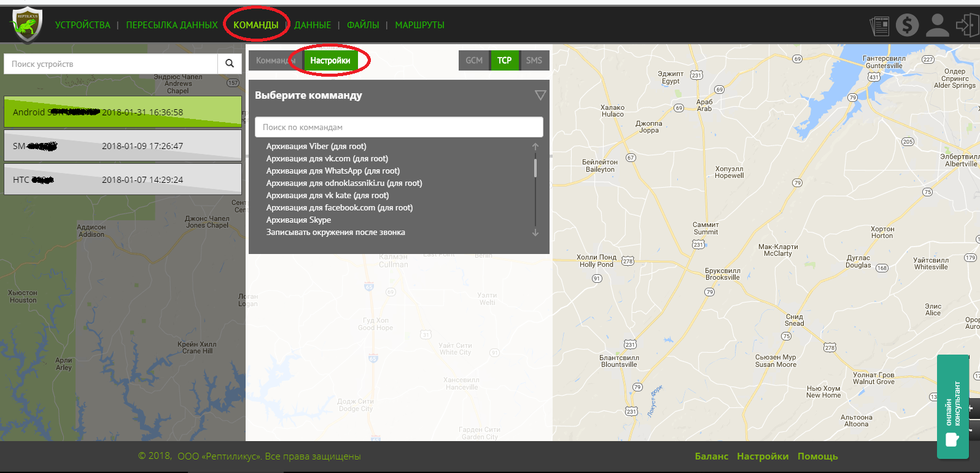Screen dimensions: 980x473
Task: Choose Архивация для facebook.com command
Action: click(x=340, y=207)
